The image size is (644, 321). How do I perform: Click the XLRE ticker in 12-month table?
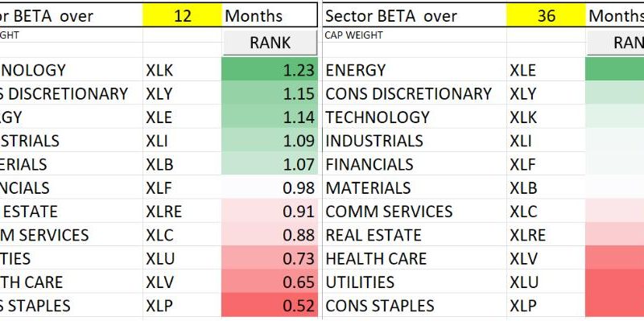pos(164,212)
